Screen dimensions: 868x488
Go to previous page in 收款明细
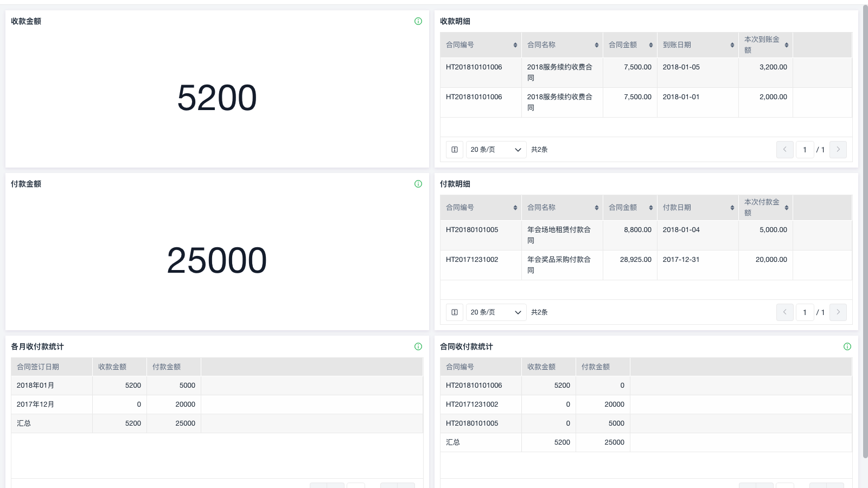pyautogui.click(x=785, y=150)
